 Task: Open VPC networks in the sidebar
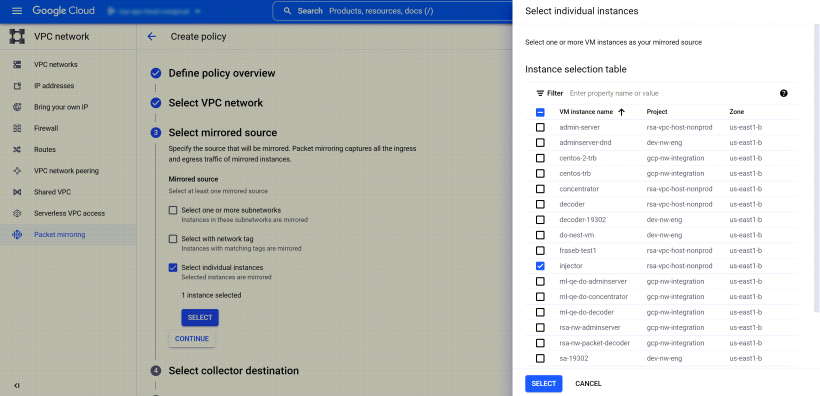coord(55,64)
